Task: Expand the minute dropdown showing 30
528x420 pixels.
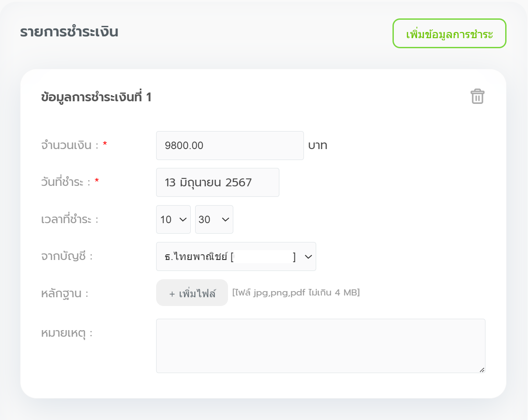Action: click(214, 219)
